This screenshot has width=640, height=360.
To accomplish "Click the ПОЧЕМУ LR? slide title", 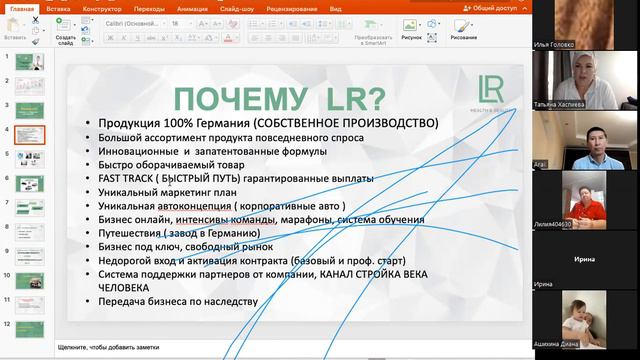I will 280,98.
